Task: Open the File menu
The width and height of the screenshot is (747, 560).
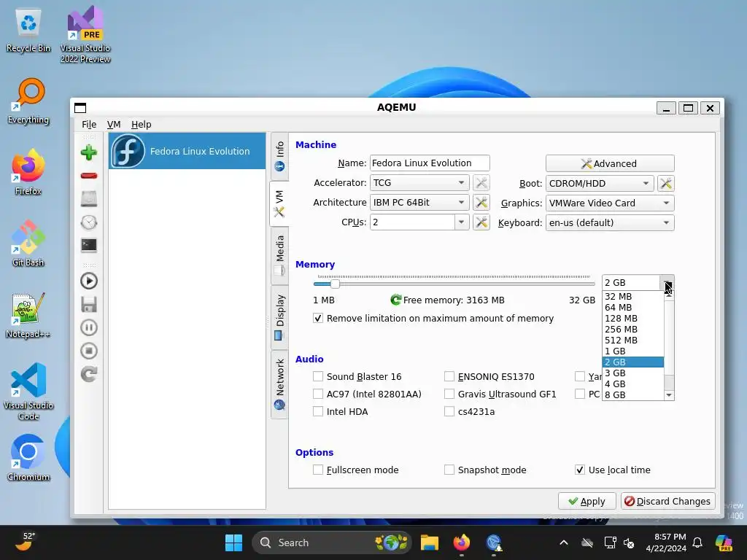Action: point(89,124)
